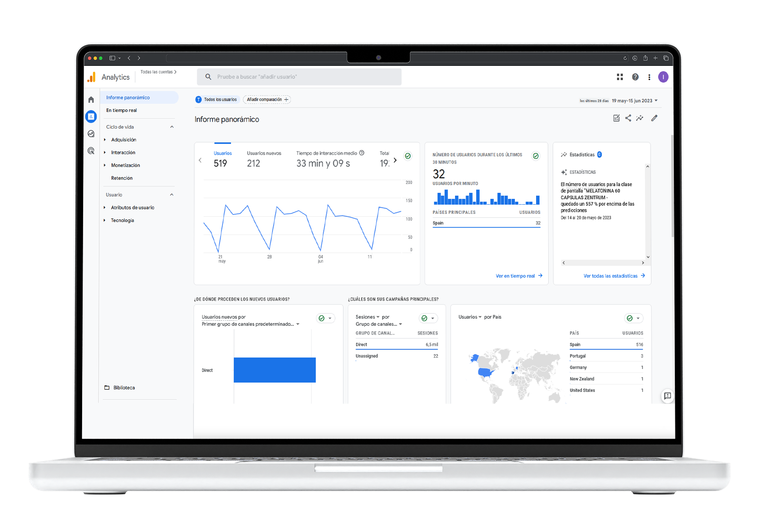Click Ver todas las estadísticas link
Image resolution: width=760 pixels, height=532 pixels.
pos(614,276)
